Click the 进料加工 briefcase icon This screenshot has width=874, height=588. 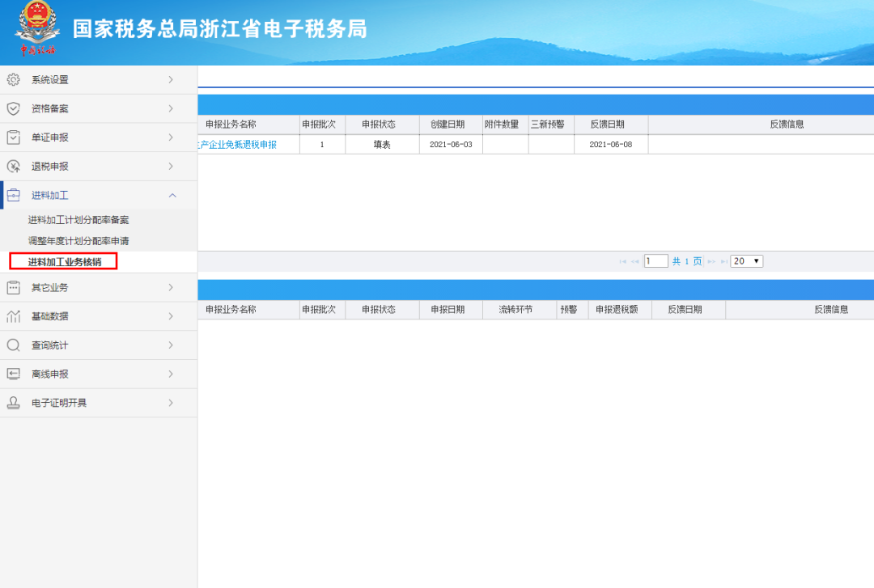14,195
